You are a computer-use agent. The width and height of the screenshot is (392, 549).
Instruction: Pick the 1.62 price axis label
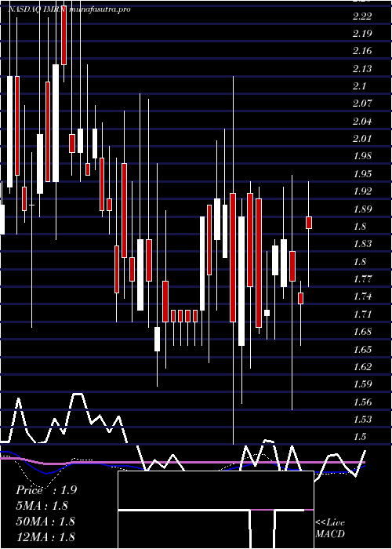pyautogui.click(x=362, y=367)
